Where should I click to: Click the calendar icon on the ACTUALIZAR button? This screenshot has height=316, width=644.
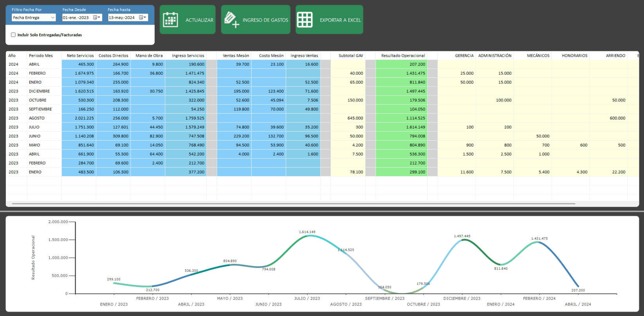tap(171, 20)
